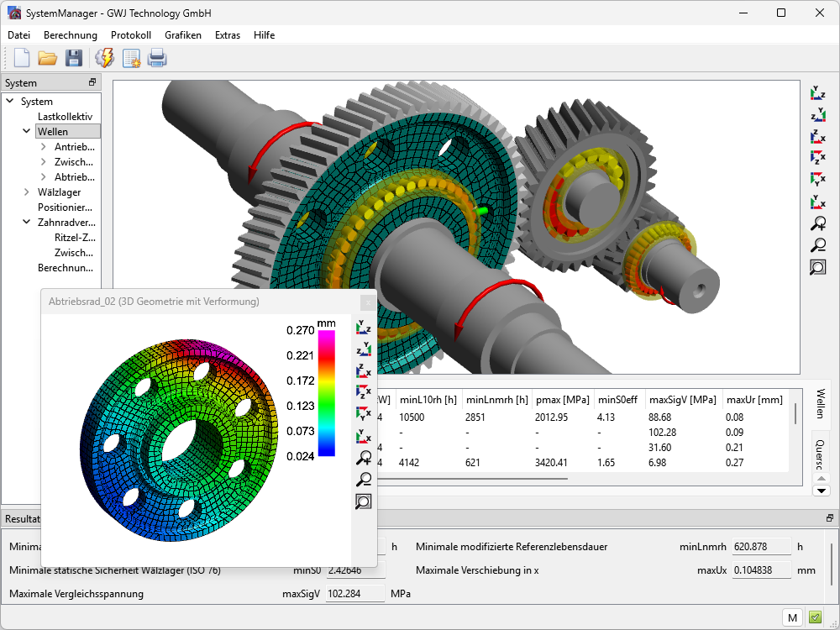Viewport: 840px width, 630px height.
Task: Toggle the M button in status bar
Action: click(x=792, y=617)
